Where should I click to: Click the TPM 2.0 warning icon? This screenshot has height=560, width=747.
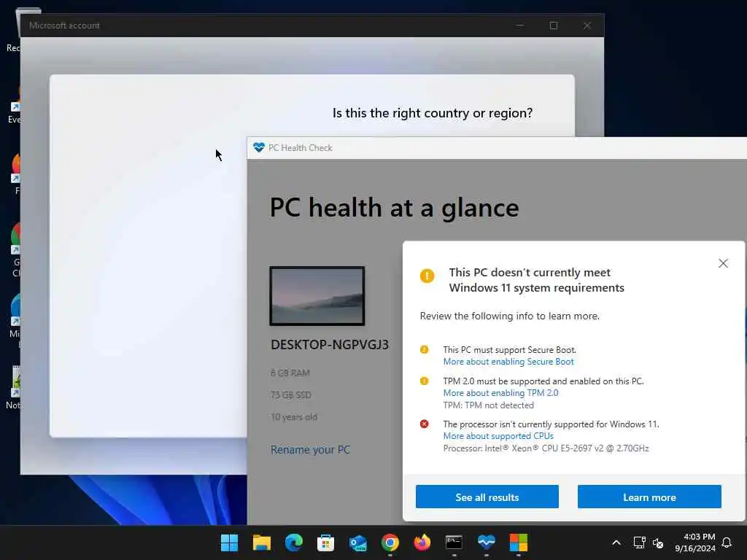pos(424,381)
